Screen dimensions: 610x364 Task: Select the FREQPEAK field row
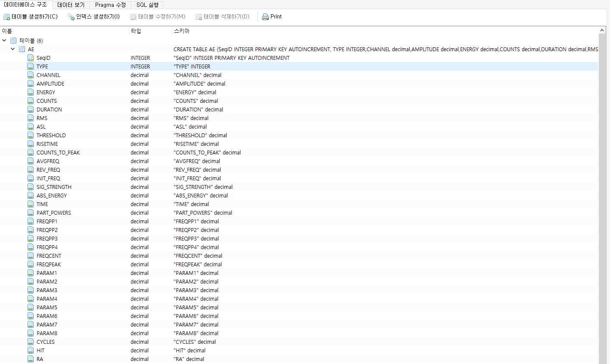[x=299, y=264]
